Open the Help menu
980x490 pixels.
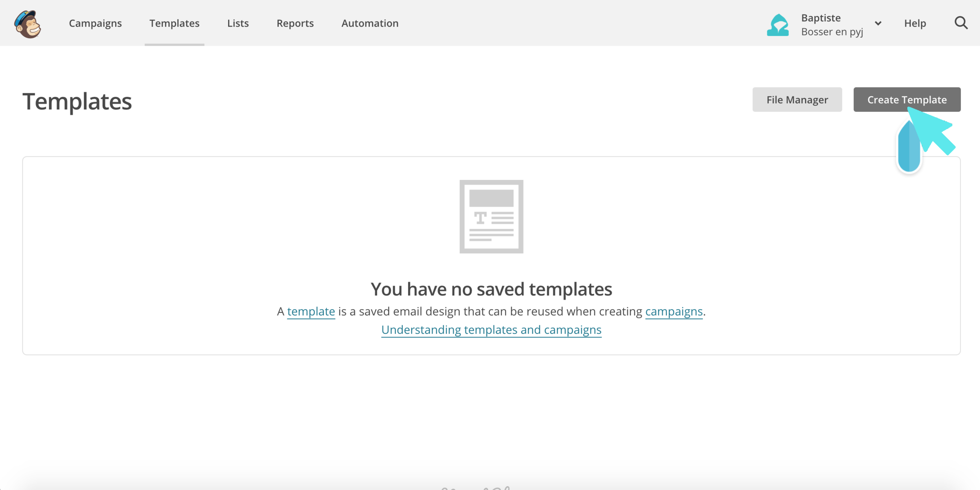coord(915,23)
